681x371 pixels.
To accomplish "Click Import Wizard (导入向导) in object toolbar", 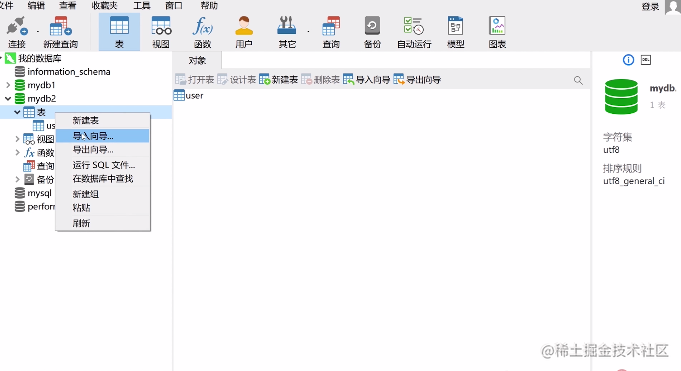I will 366,80.
